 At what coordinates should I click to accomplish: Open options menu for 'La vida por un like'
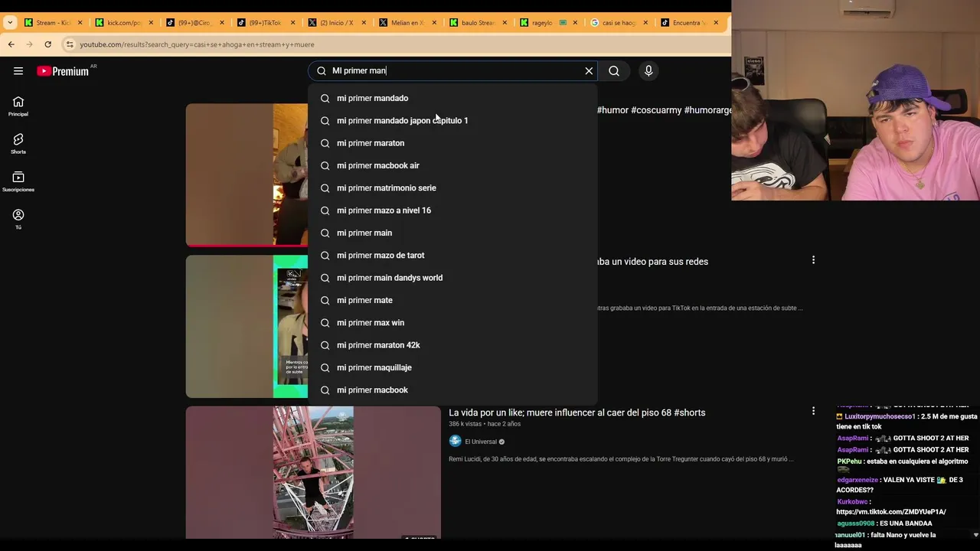point(813,411)
